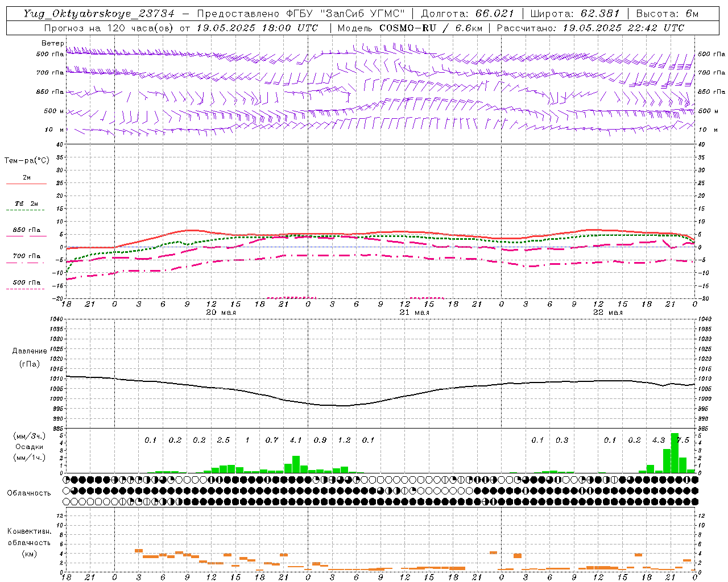Select the Высота: 6м header entry
Viewport: 728px width, 582px height.
(667, 14)
